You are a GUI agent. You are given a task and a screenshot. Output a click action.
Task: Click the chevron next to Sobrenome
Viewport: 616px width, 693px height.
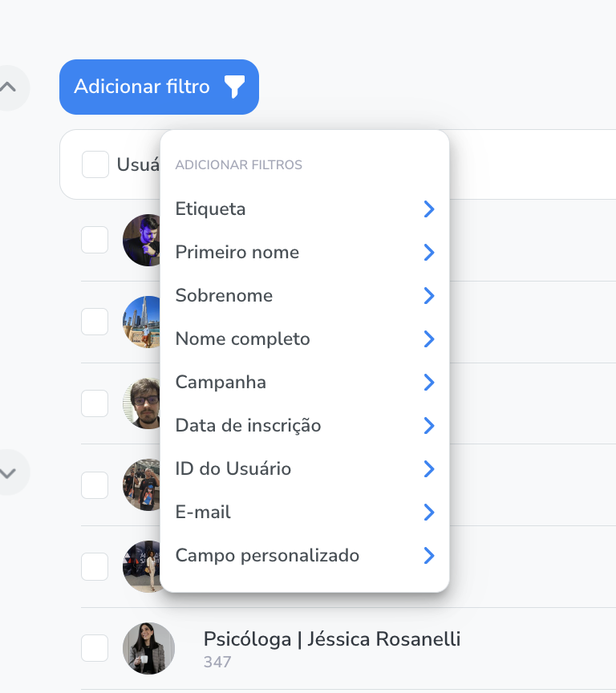pos(429,296)
